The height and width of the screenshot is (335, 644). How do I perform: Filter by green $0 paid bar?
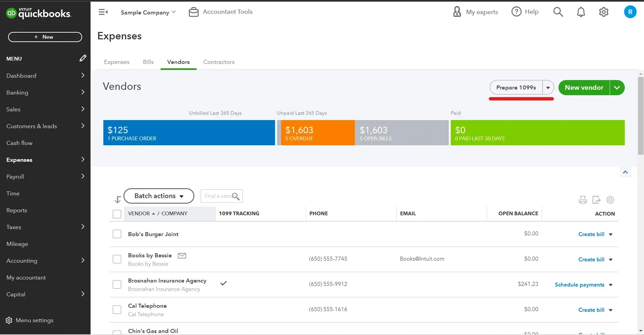(538, 133)
